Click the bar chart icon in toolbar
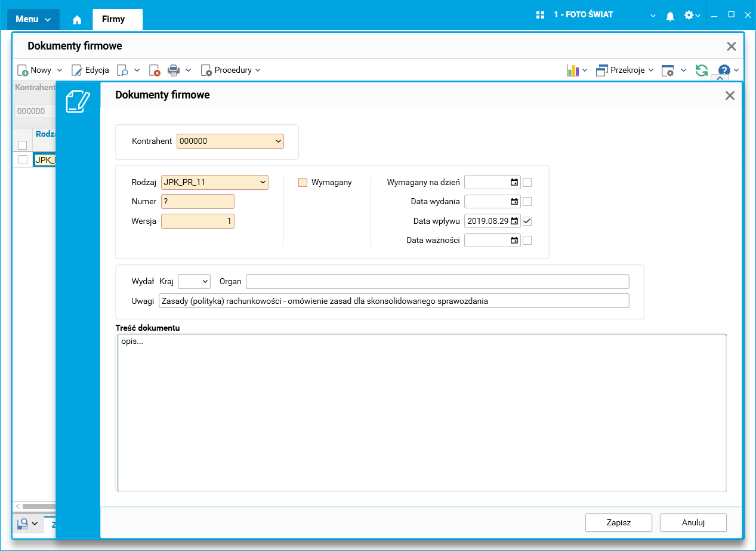756x551 pixels. (x=573, y=70)
